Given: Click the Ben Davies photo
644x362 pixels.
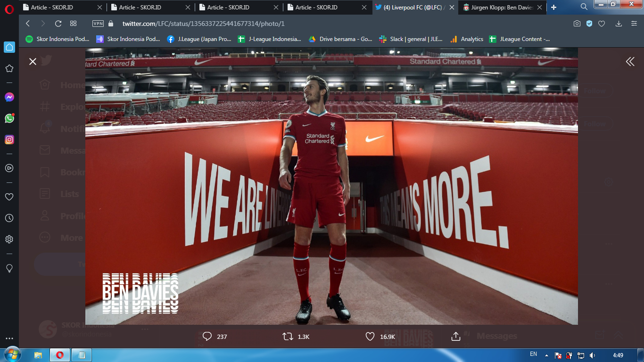Looking at the screenshot, I should pos(331,186).
